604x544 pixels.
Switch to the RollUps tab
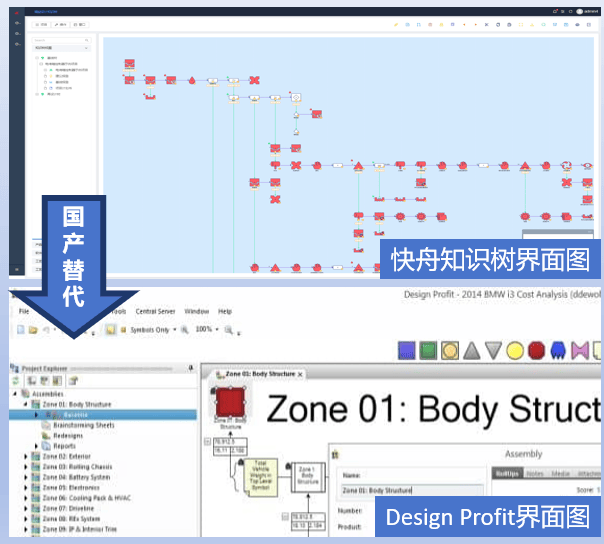click(507, 473)
